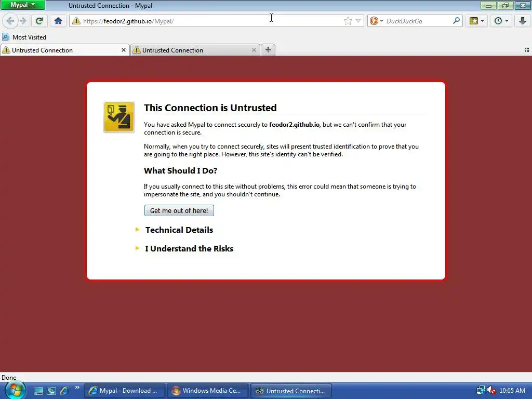The width and height of the screenshot is (532, 399).
Task: Go back with the Back arrow
Action: 10,21
